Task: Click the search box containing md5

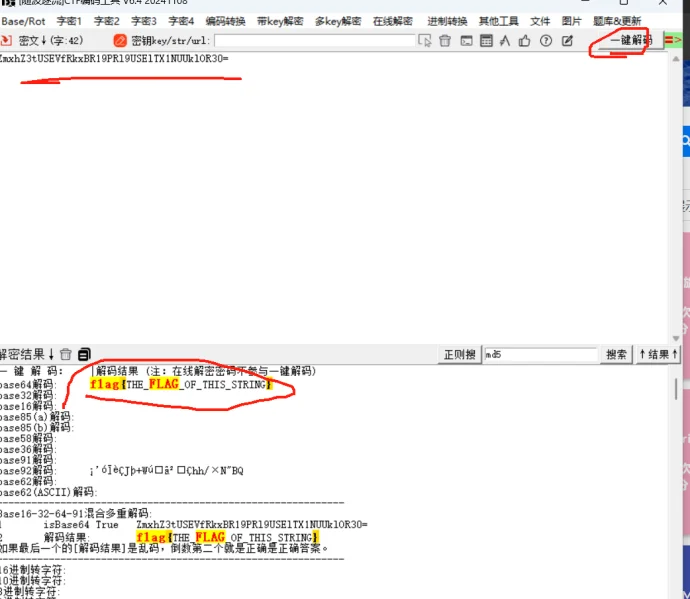Action: [540, 354]
